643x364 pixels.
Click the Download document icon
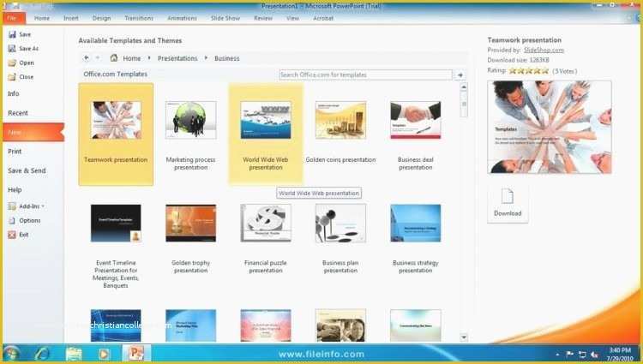(508, 196)
